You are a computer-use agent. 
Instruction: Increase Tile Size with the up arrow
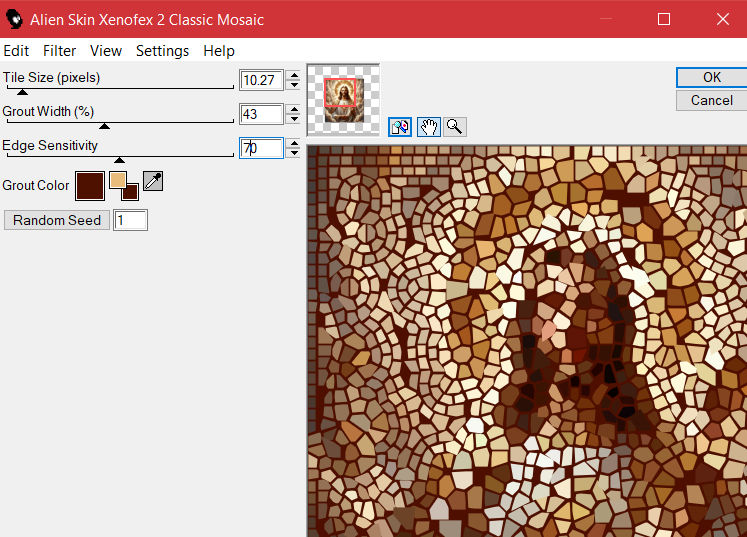pos(294,75)
